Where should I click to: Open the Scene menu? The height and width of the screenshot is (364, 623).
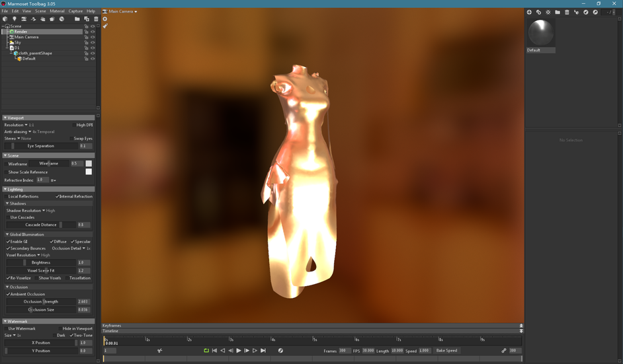point(40,11)
